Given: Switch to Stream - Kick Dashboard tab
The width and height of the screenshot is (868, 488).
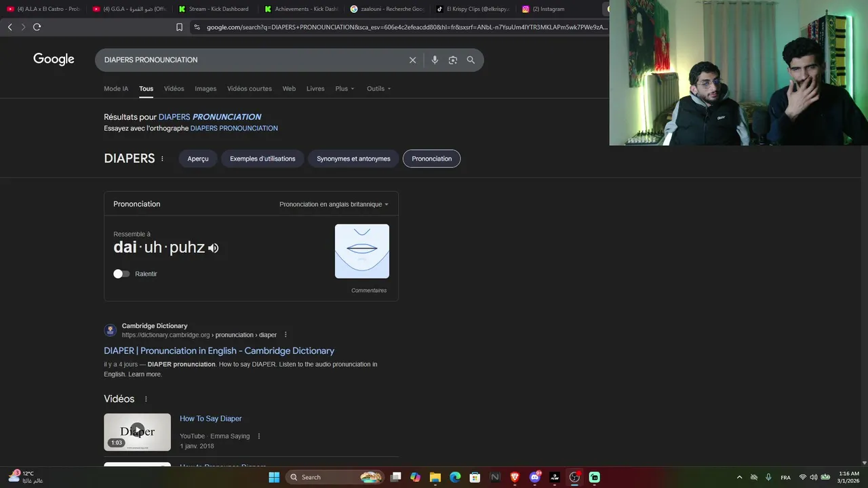Looking at the screenshot, I should click(216, 9).
